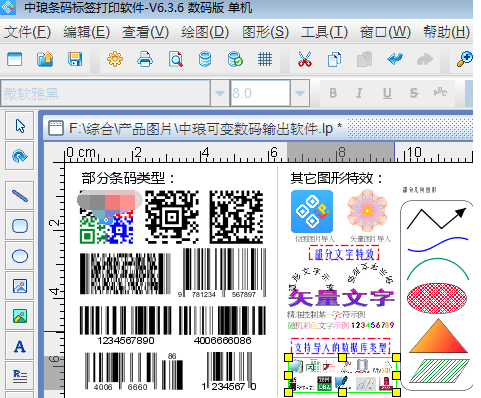This screenshot has width=481, height=398.
Task: Click the font size input field
Action: tap(260, 93)
